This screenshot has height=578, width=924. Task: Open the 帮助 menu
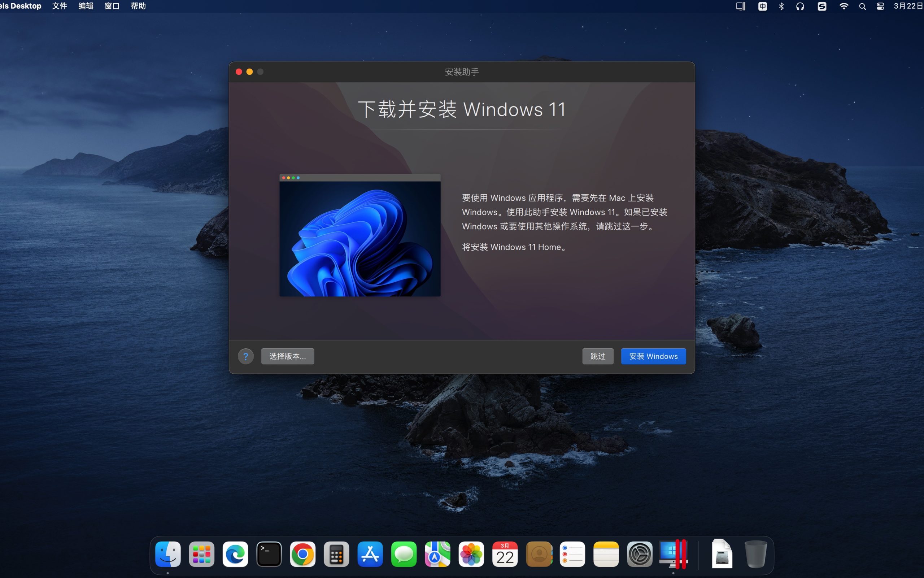tap(138, 6)
